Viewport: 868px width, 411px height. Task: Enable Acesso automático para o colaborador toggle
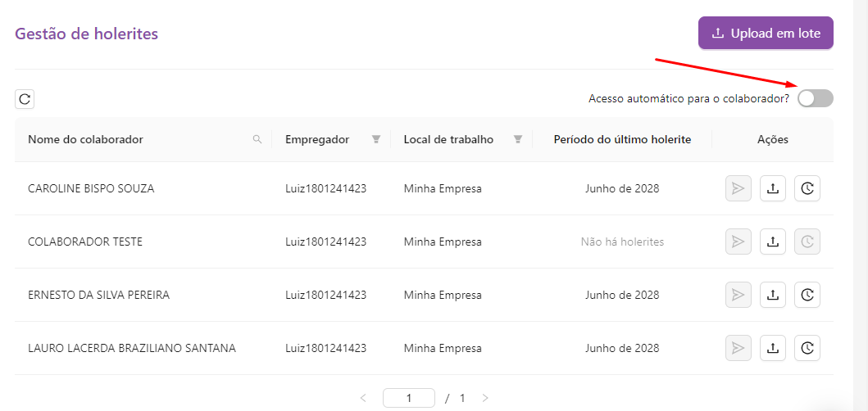[x=815, y=98]
